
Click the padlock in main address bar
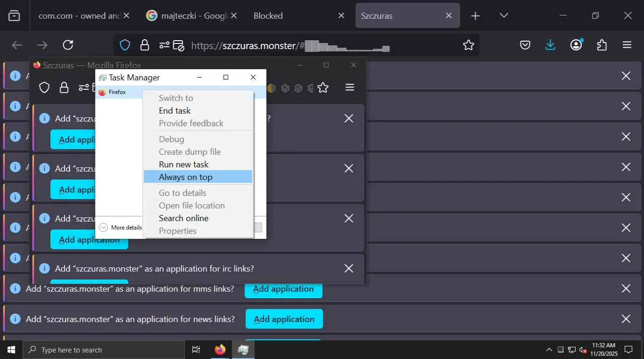pyautogui.click(x=145, y=45)
